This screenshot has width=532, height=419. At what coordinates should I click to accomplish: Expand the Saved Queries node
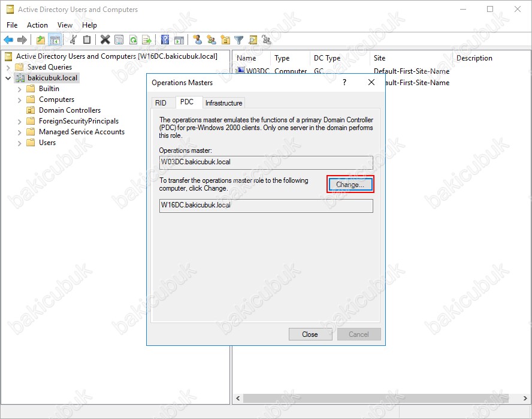coord(8,67)
